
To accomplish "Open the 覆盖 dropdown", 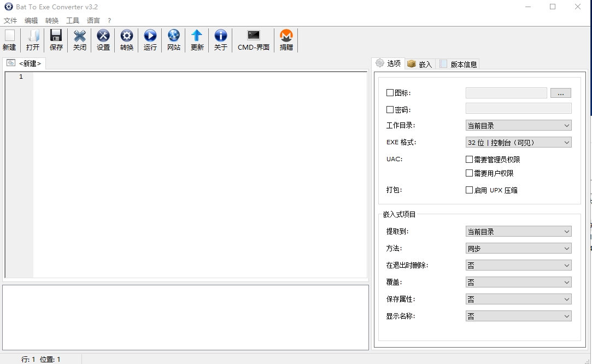I will [518, 282].
